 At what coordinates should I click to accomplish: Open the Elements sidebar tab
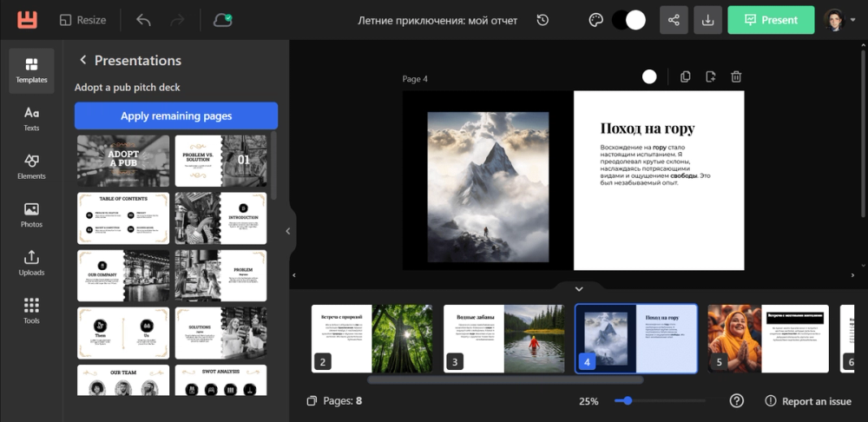(x=31, y=167)
